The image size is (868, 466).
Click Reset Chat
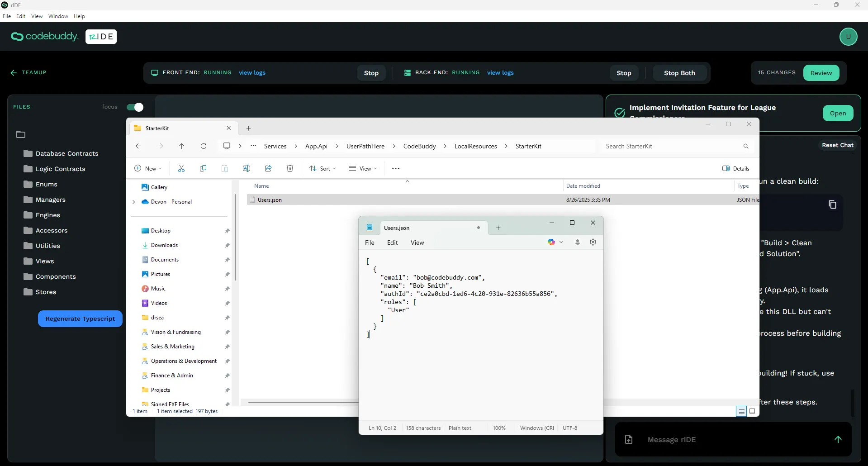click(838, 145)
